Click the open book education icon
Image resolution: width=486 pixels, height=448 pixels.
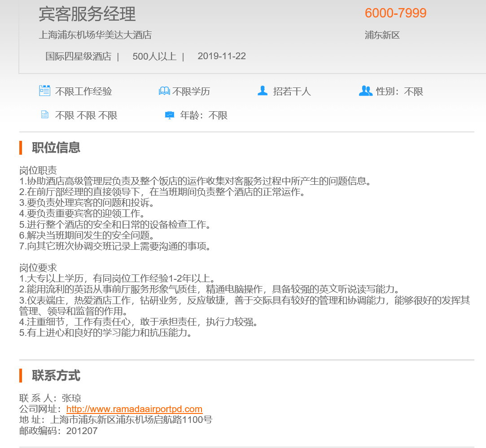pyautogui.click(x=164, y=91)
